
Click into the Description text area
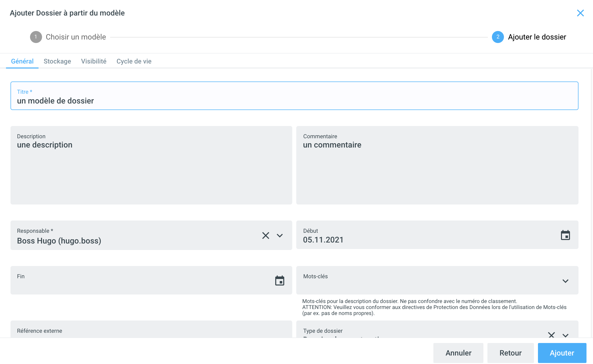pyautogui.click(x=151, y=170)
